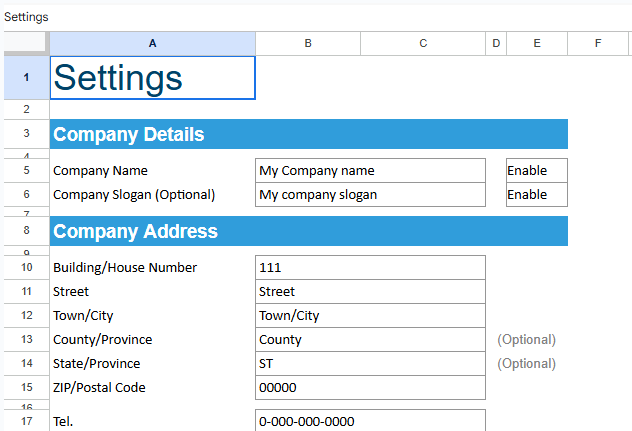Image resolution: width=632 pixels, height=431 pixels.
Task: Click the Company Name input field
Action: coord(370,171)
